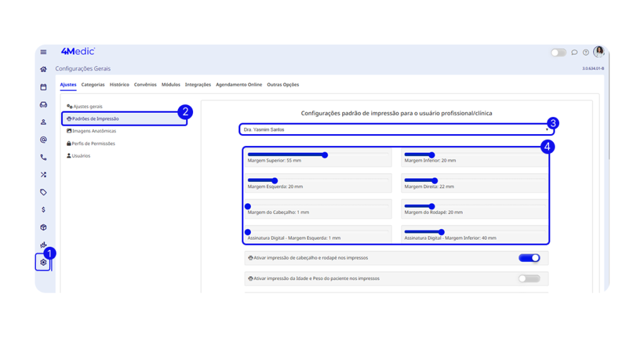644x338 pixels.
Task: Click the help question mark icon
Action: (x=586, y=52)
